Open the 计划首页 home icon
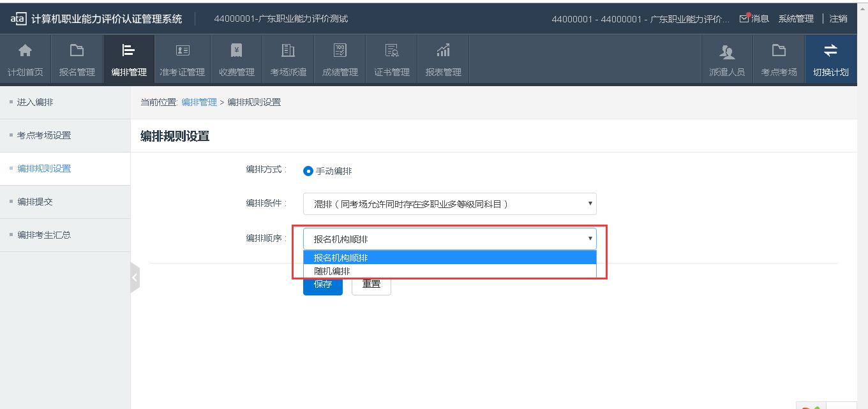868x409 pixels. 25,50
